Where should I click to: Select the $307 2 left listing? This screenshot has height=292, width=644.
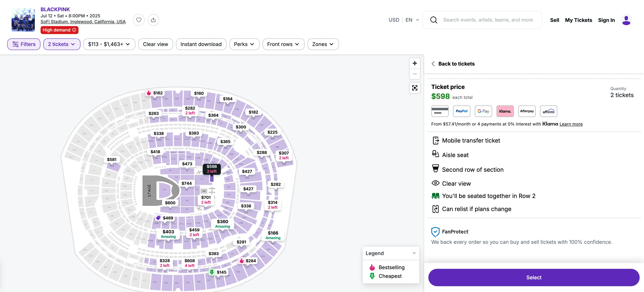[284, 155]
